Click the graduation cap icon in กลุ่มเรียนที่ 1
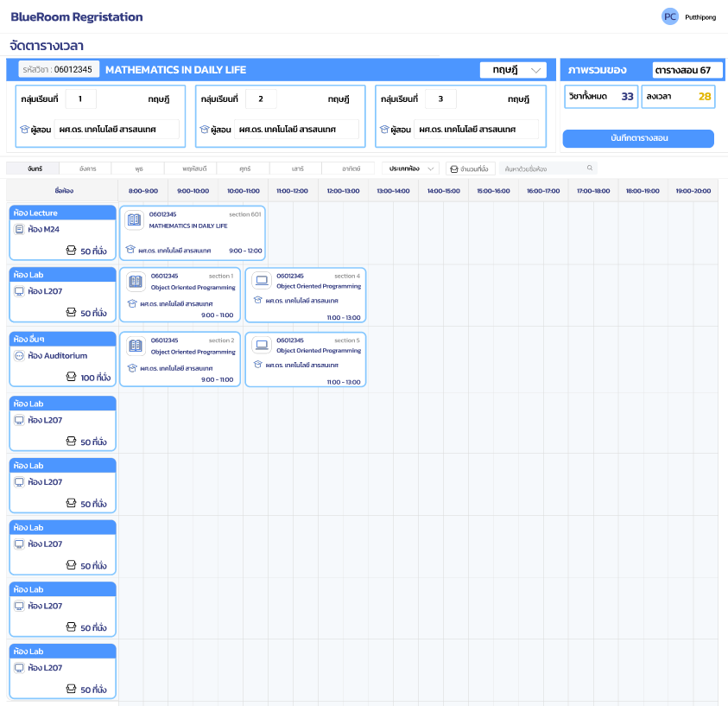 [24, 130]
